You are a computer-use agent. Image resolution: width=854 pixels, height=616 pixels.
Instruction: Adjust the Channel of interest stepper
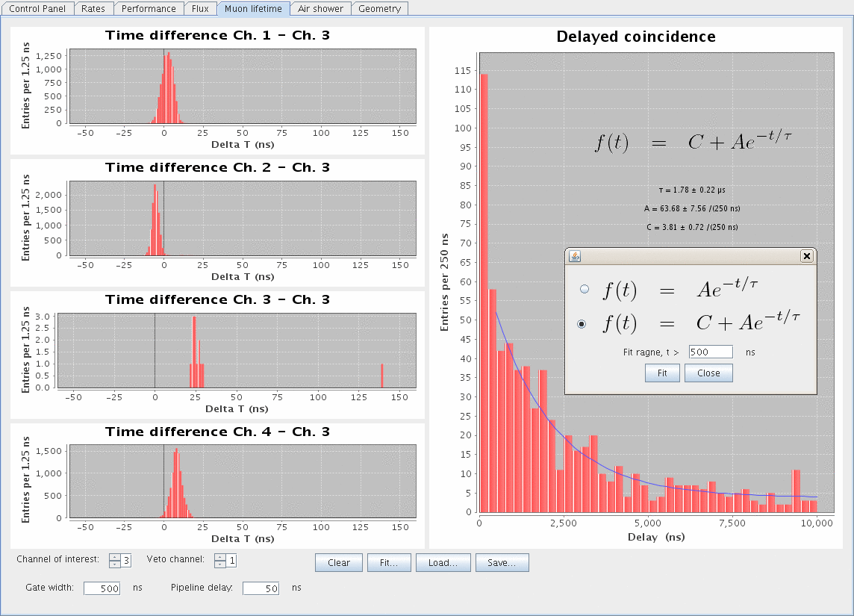coord(115,560)
